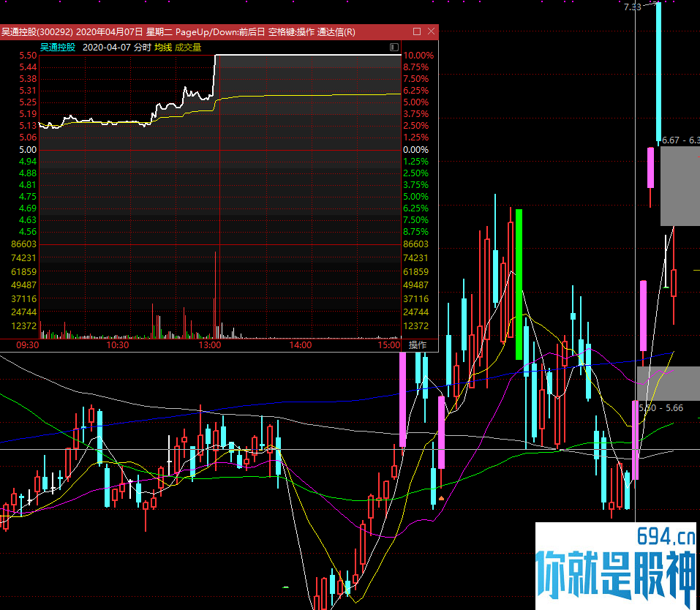The image size is (700, 610).
Task: Click the 5.00 previous close price label
Action: coord(28,150)
